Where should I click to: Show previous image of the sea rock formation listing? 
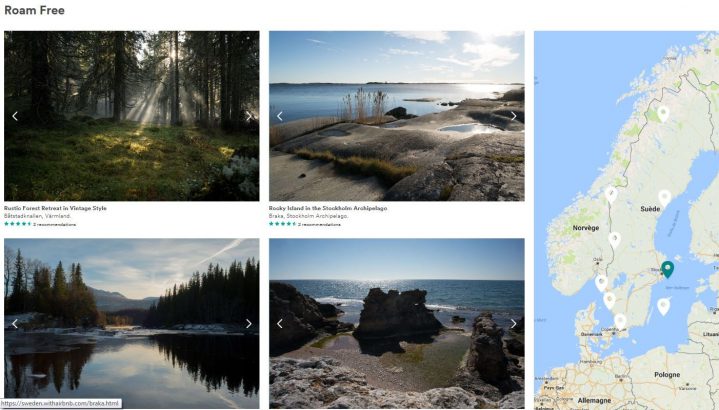click(280, 324)
